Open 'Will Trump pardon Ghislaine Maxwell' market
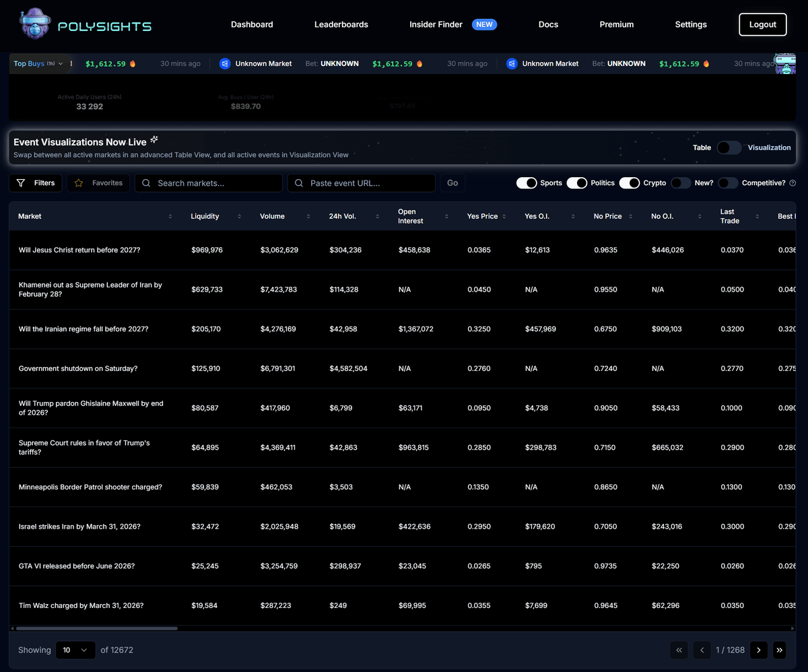 [x=91, y=408]
